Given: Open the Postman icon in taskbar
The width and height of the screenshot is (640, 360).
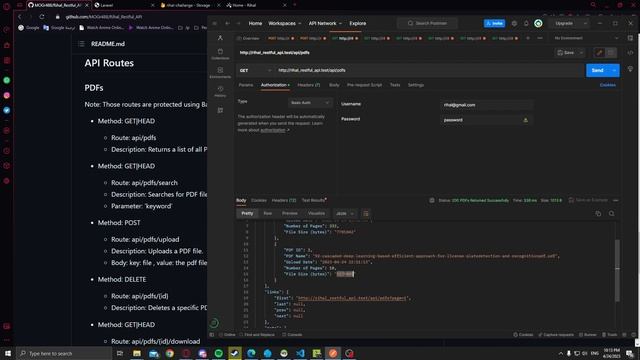Looking at the screenshot, I should pos(333,353).
